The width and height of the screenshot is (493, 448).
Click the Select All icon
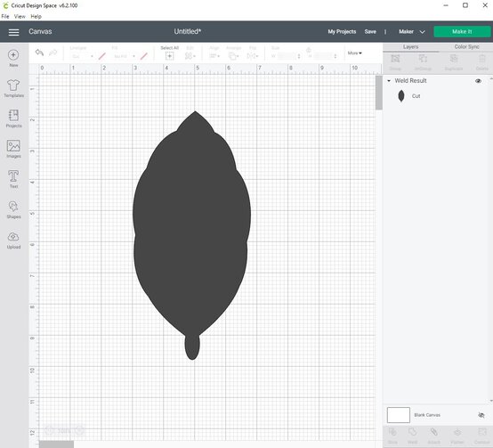(169, 56)
